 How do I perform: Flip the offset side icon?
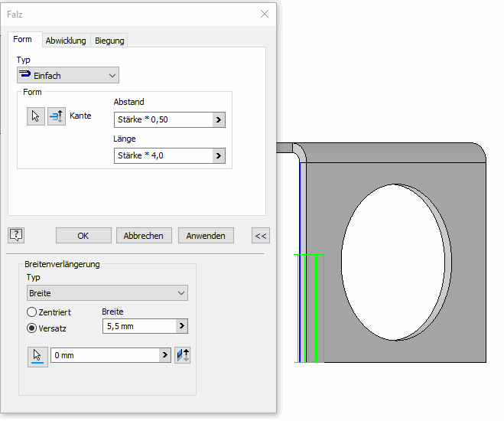[182, 355]
